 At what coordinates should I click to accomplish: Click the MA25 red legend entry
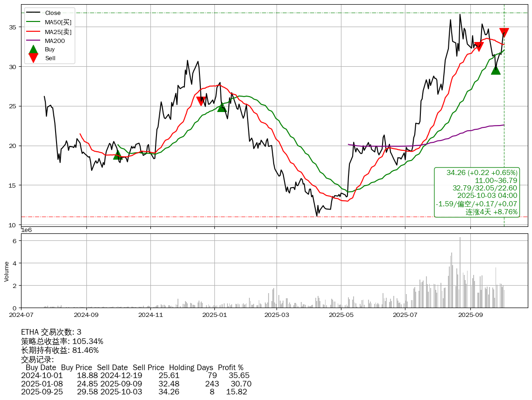click(49, 31)
